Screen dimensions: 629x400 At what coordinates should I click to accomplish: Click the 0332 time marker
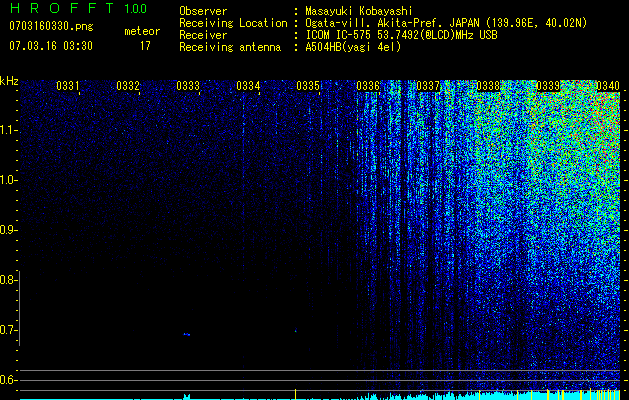[128, 86]
